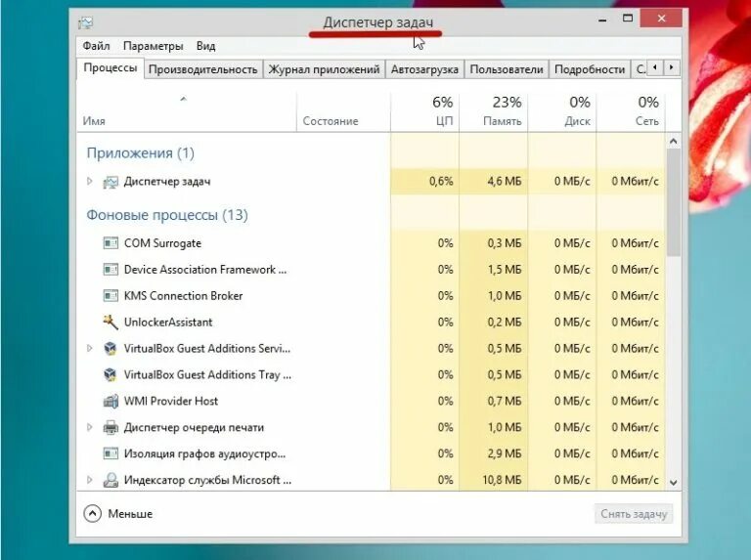Click the COM Surrogate process icon

110,243
